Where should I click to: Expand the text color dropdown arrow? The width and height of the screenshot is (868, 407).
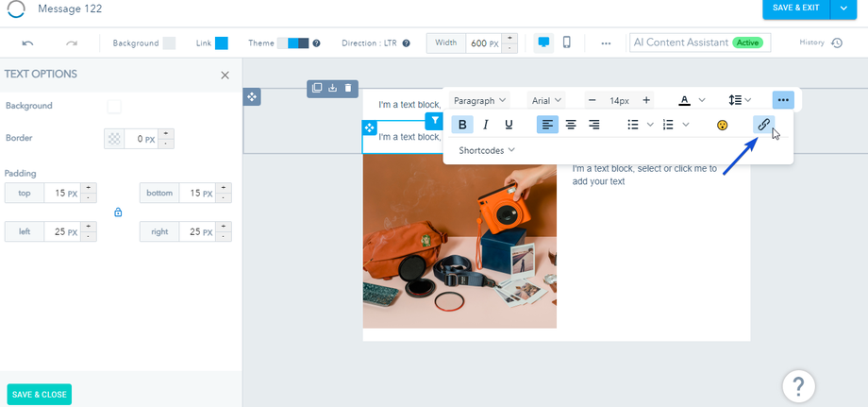pos(701,100)
